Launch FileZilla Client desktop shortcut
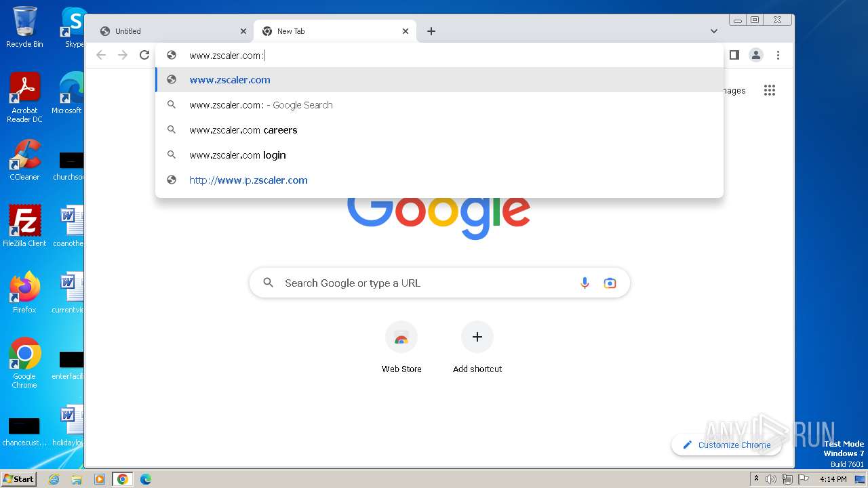The image size is (868, 488). [x=24, y=226]
